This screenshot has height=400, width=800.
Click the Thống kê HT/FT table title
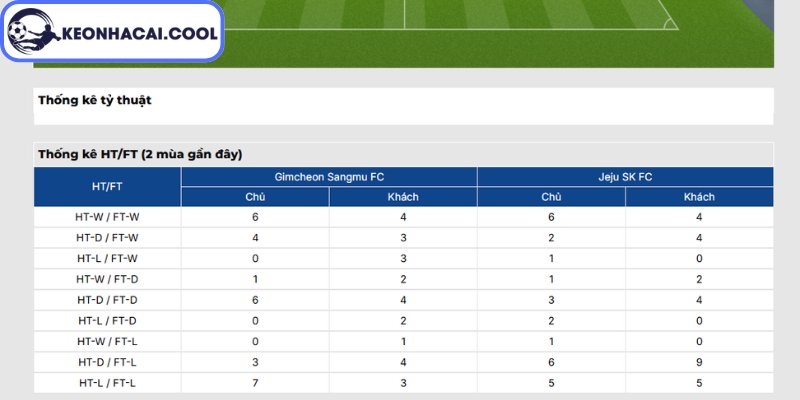click(140, 154)
